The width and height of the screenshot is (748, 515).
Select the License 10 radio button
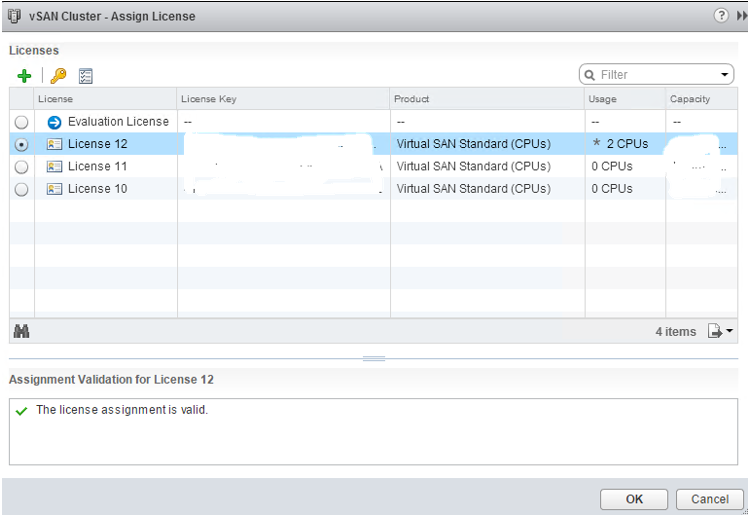[x=21, y=189]
